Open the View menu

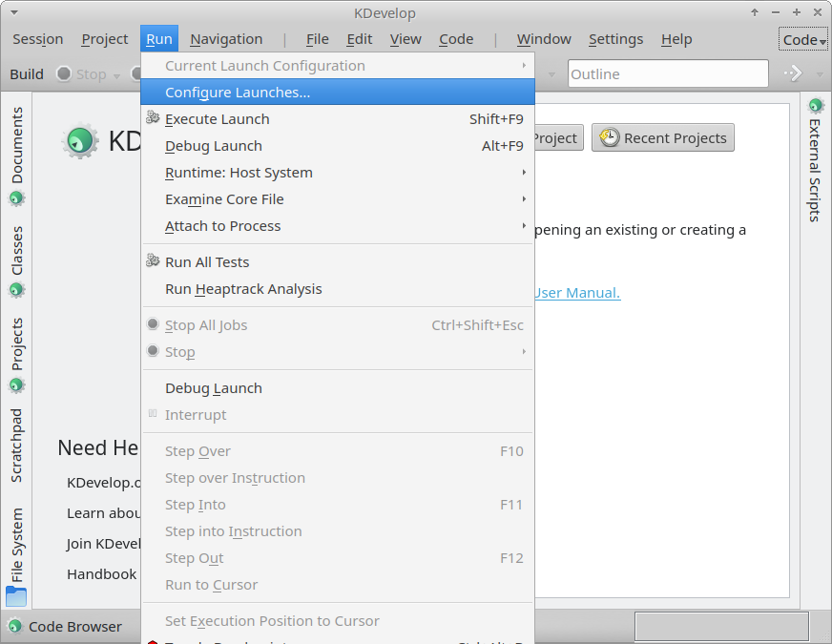406,39
